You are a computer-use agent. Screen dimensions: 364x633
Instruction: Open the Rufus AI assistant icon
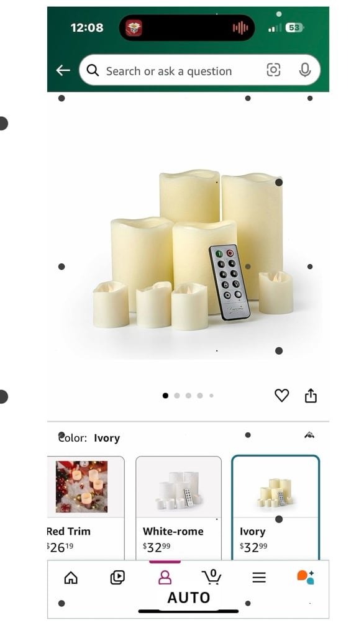point(306,577)
